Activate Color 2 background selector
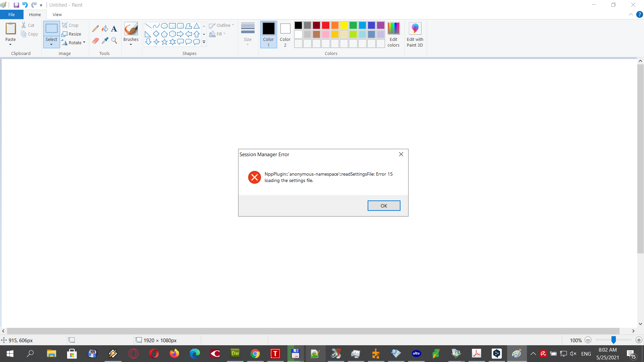 285,35
